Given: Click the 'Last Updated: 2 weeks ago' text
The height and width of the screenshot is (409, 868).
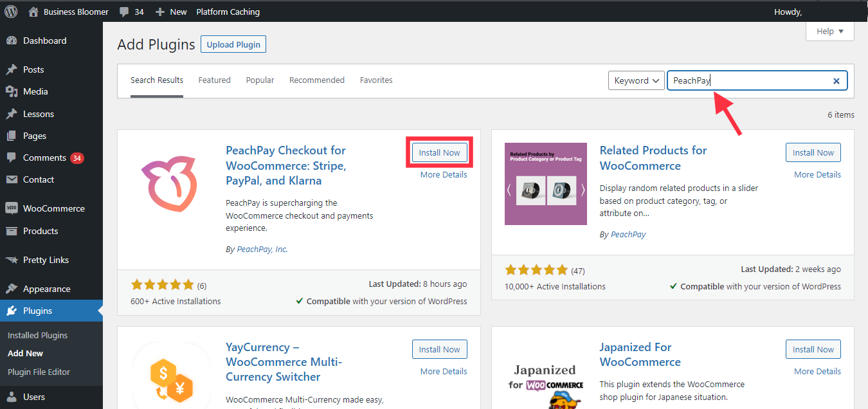Looking at the screenshot, I should tap(791, 269).
